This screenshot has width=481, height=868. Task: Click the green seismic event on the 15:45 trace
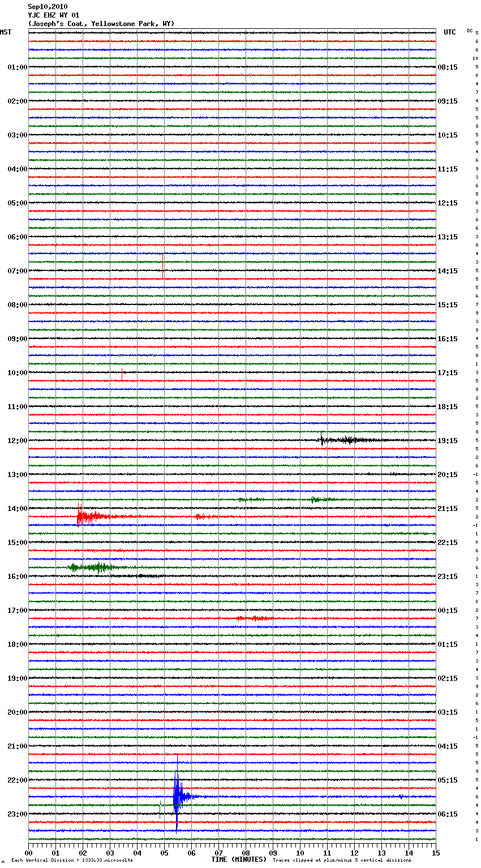(93, 567)
